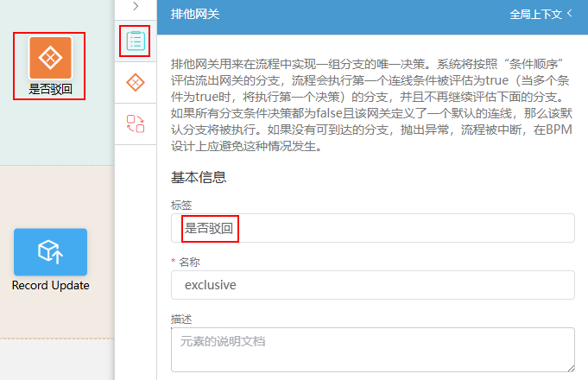The height and width of the screenshot is (380, 588).
Task: Open the red loop-arrows sidebar tab
Action: [136, 123]
